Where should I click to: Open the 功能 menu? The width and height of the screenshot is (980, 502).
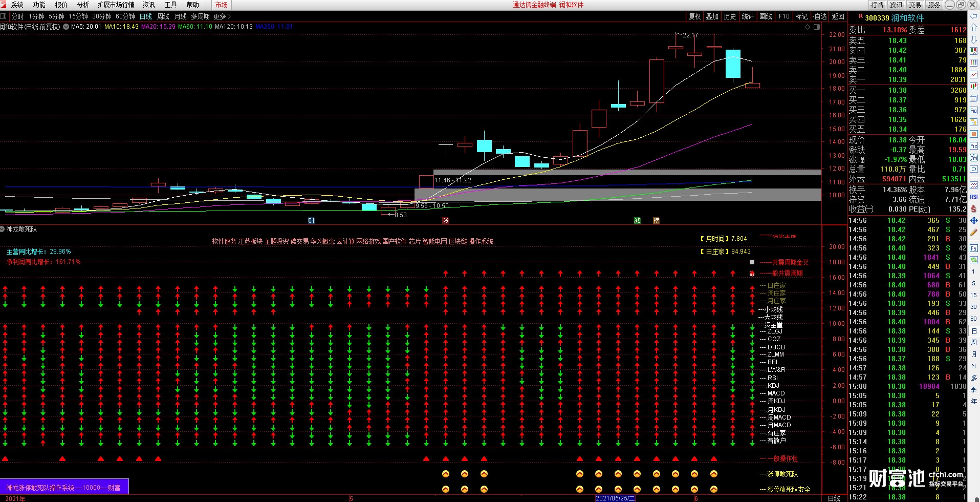coord(39,5)
